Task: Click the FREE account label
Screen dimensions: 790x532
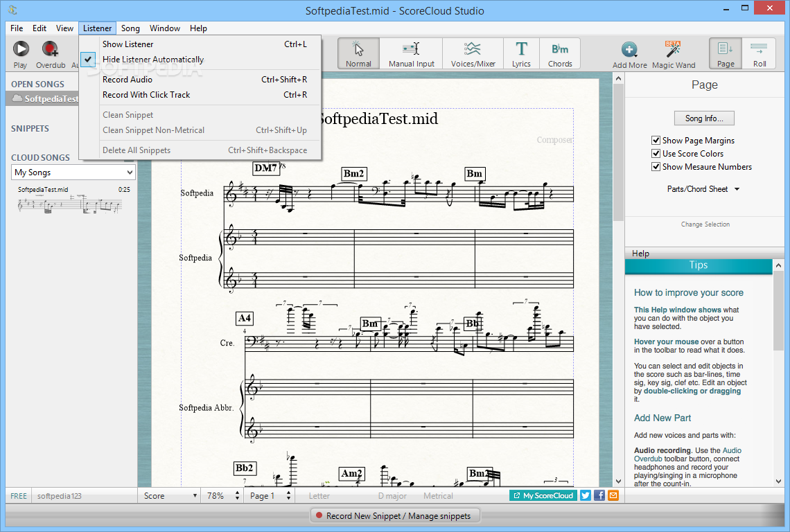Action: pos(19,496)
